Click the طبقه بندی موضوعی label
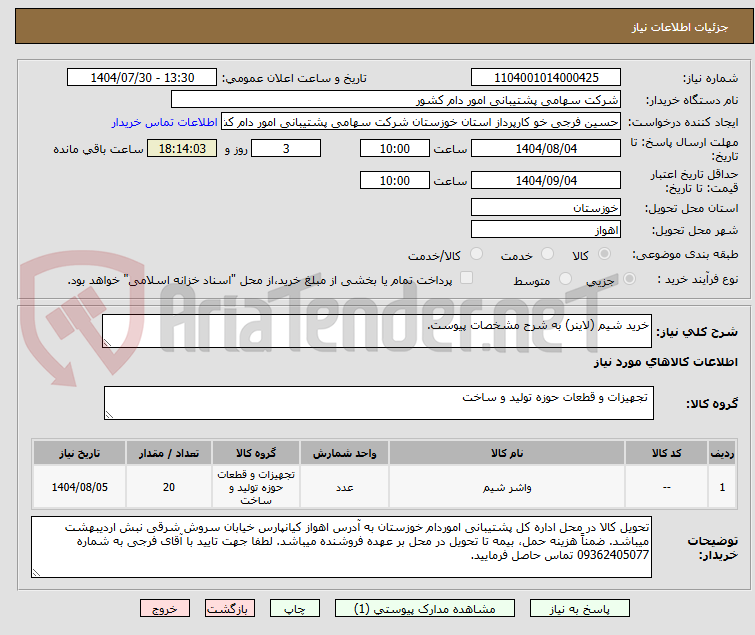 685,254
